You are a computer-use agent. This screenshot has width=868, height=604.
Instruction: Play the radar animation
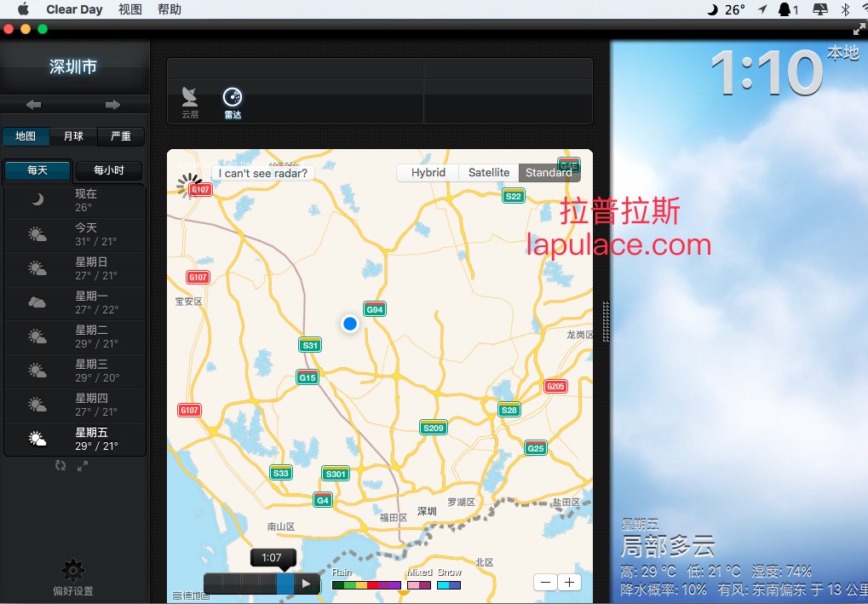[306, 583]
